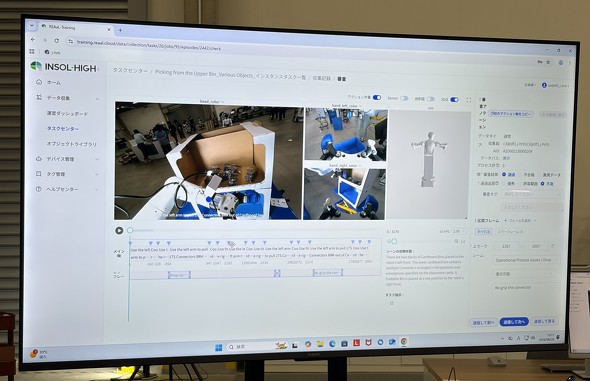Click the left 送信して前へ button
This screenshot has width=590, height=381.
[x=483, y=322]
